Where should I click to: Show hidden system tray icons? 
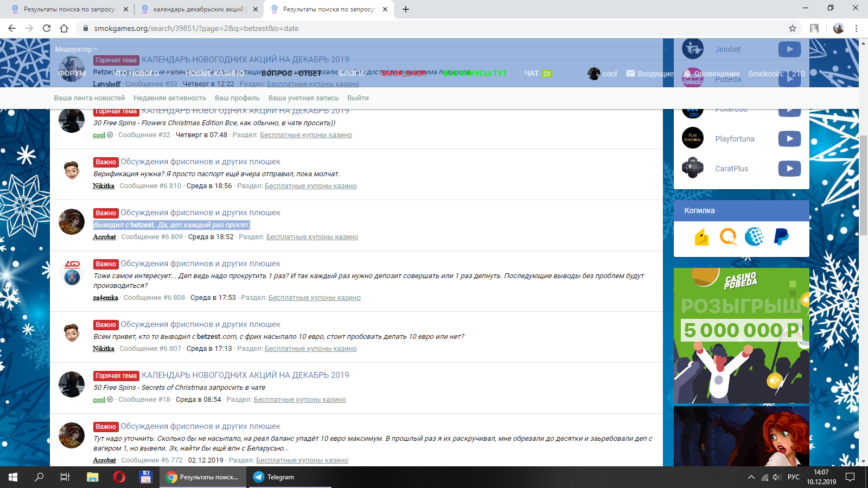pos(751,477)
